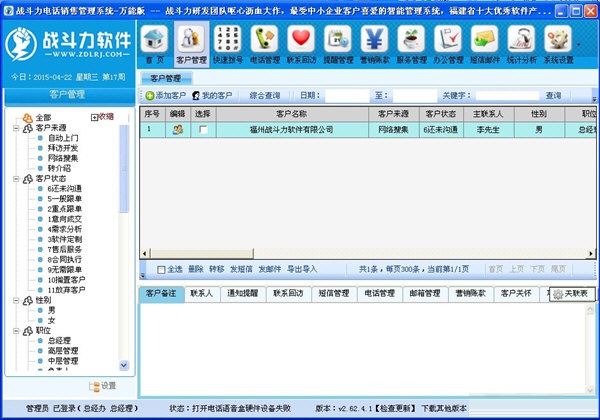Collapse the 客户状态 tree node

coord(16,179)
